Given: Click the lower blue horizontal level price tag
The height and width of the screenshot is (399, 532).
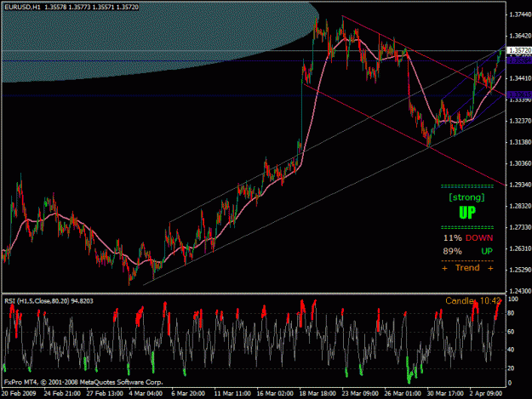Looking at the screenshot, I should click(x=519, y=95).
